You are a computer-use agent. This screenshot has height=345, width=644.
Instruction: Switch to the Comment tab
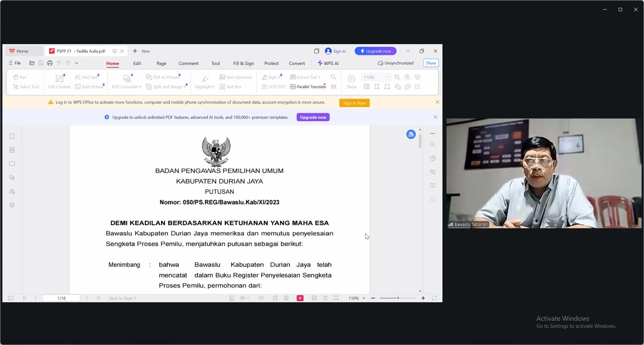188,64
